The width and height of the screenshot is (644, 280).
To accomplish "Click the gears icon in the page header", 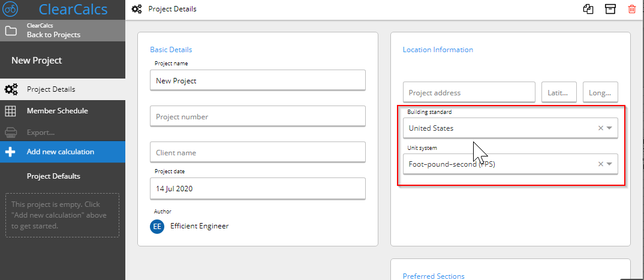I will point(137,9).
